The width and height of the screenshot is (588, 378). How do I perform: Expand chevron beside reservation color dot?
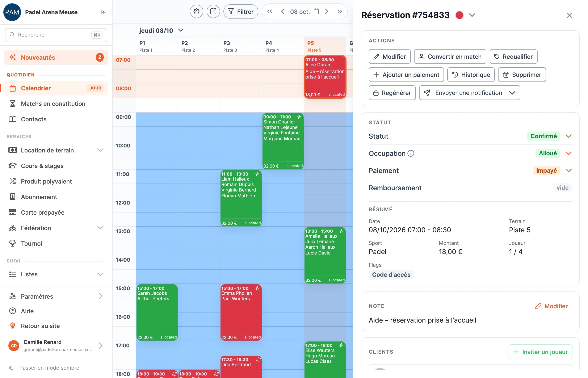[472, 15]
